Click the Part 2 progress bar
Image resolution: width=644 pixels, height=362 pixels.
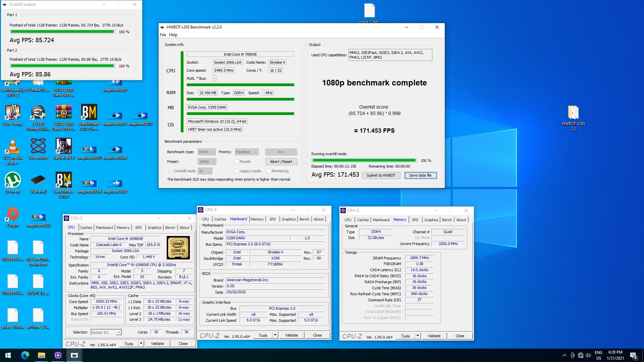point(62,66)
